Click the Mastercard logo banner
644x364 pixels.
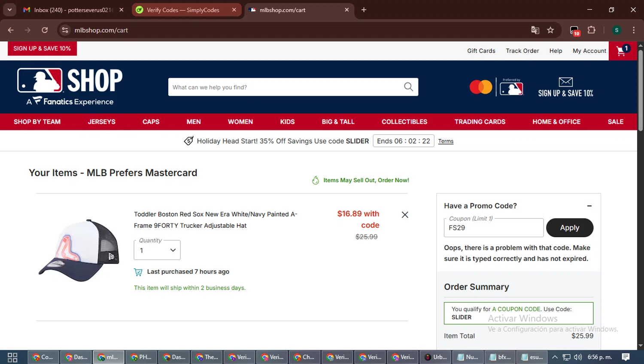pos(496,87)
